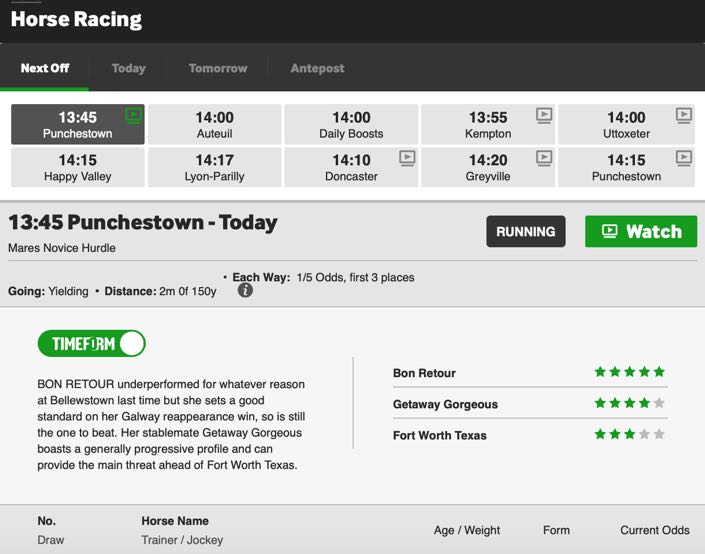This screenshot has width=705, height=554.
Task: Click the stream icon on the Uttoxeter tile
Action: (684, 116)
